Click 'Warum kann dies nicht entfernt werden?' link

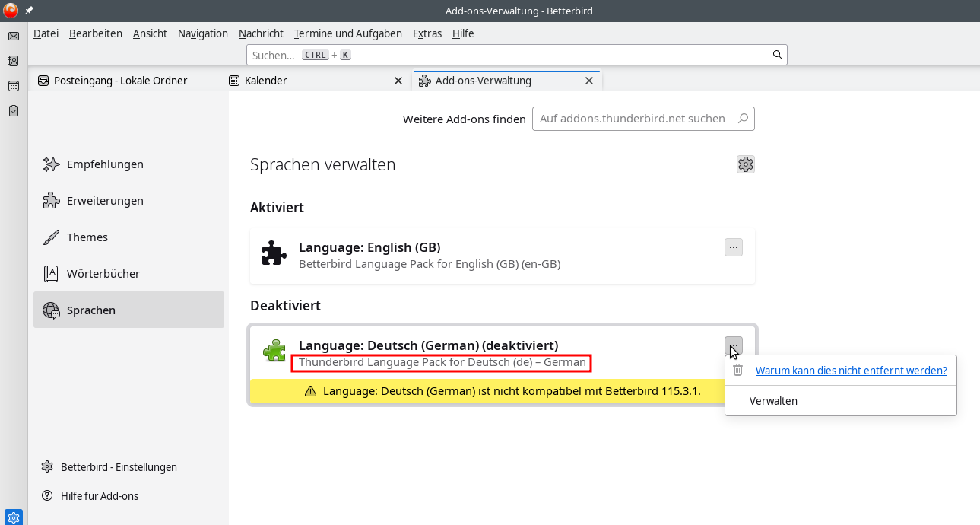point(851,371)
